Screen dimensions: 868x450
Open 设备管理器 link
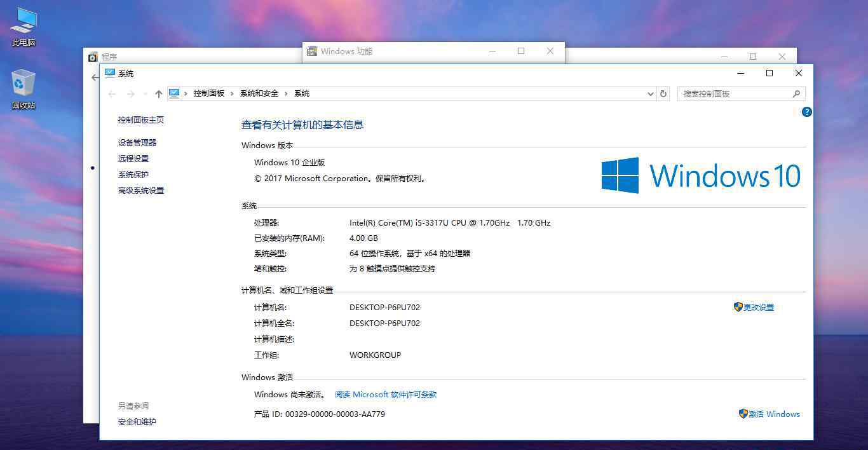click(137, 142)
